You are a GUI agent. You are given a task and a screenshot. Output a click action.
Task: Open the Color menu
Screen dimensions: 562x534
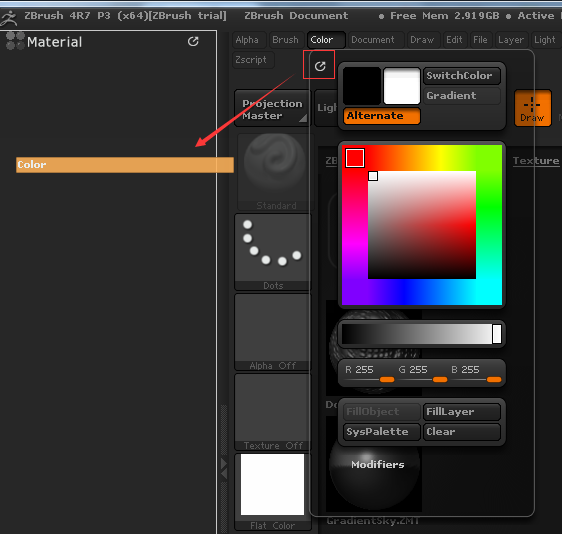[326, 40]
